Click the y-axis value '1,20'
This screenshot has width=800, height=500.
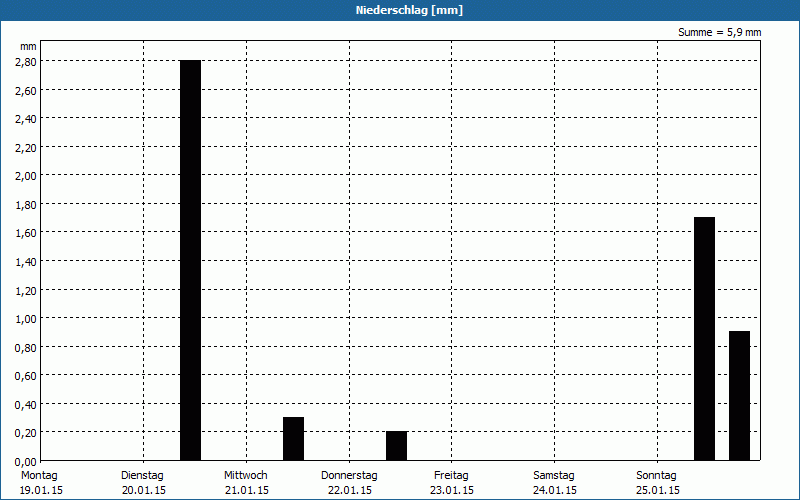(x=28, y=291)
